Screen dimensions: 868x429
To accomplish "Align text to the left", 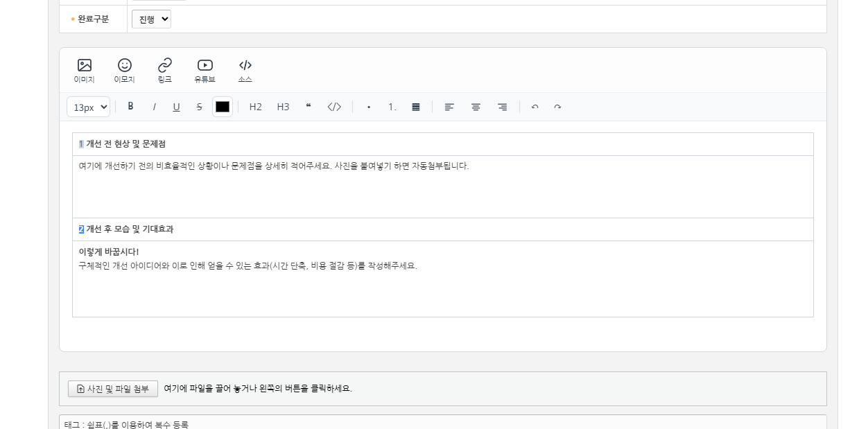I will pos(449,107).
